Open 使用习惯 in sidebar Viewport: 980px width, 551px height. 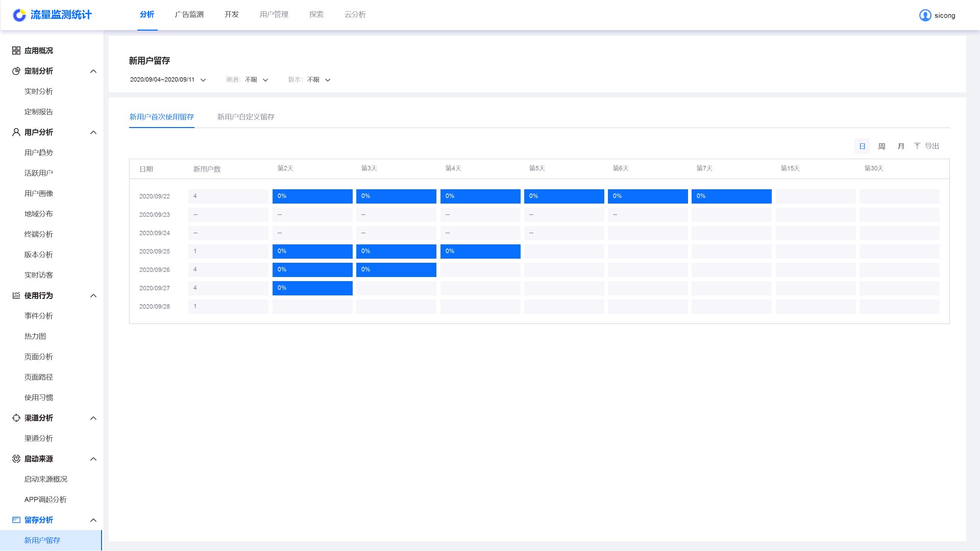pyautogui.click(x=39, y=397)
